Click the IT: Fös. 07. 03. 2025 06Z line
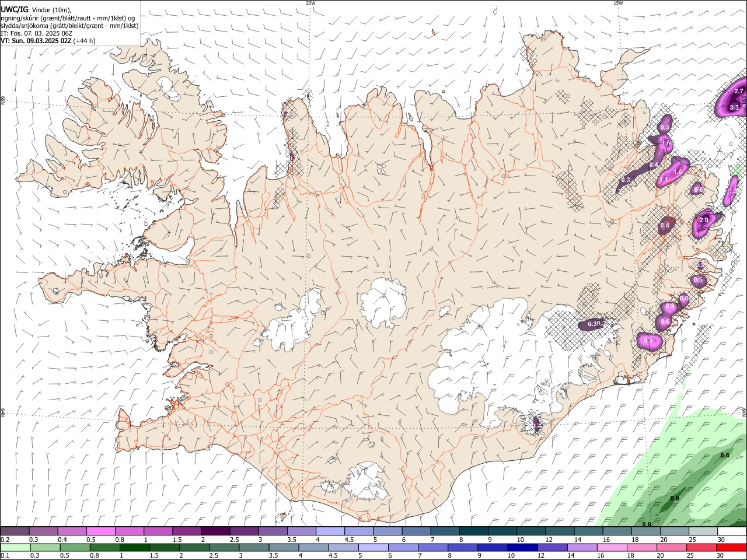747x560 pixels. click(x=36, y=33)
